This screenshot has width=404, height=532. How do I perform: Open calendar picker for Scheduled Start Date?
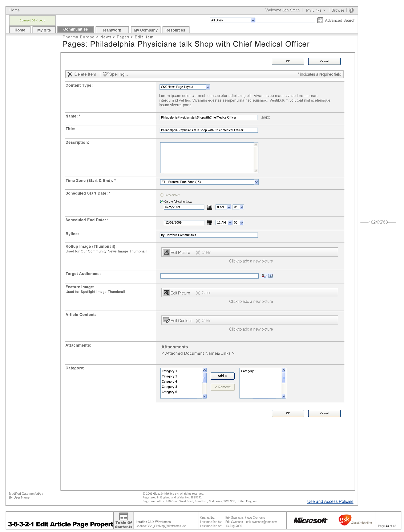tap(209, 207)
